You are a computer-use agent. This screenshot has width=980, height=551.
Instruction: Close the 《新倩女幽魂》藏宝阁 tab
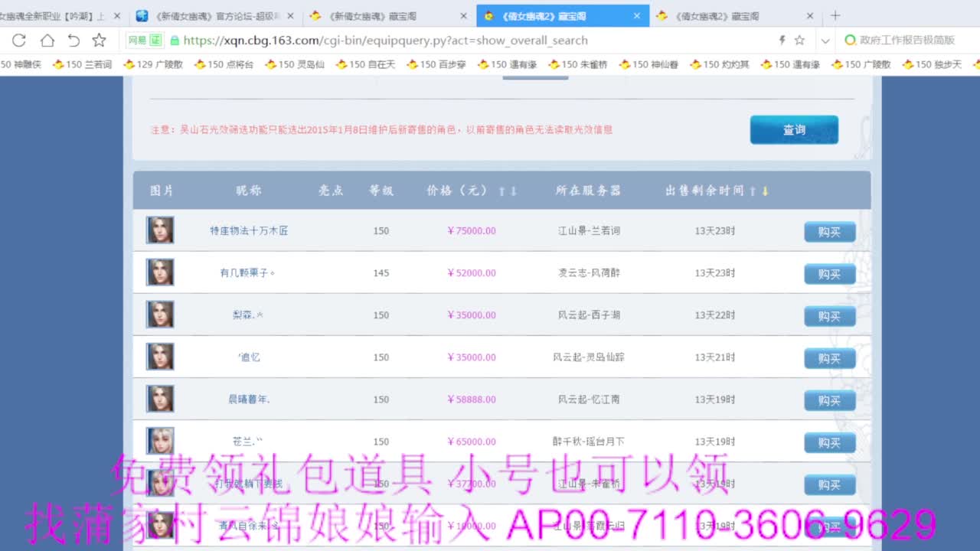pyautogui.click(x=464, y=15)
